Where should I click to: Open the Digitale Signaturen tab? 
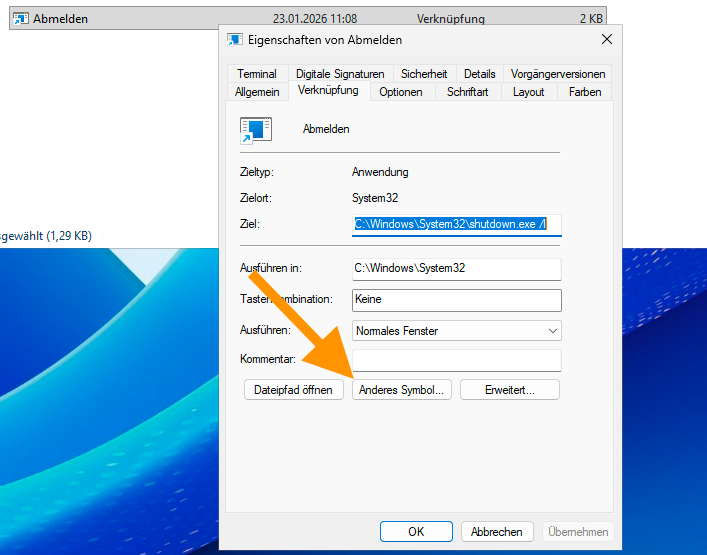click(x=340, y=74)
